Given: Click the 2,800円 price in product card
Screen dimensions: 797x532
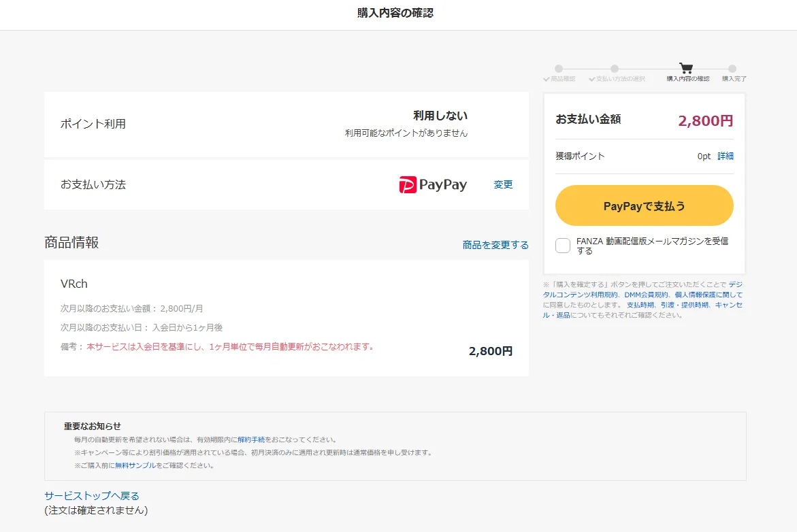Looking at the screenshot, I should pyautogui.click(x=491, y=351).
